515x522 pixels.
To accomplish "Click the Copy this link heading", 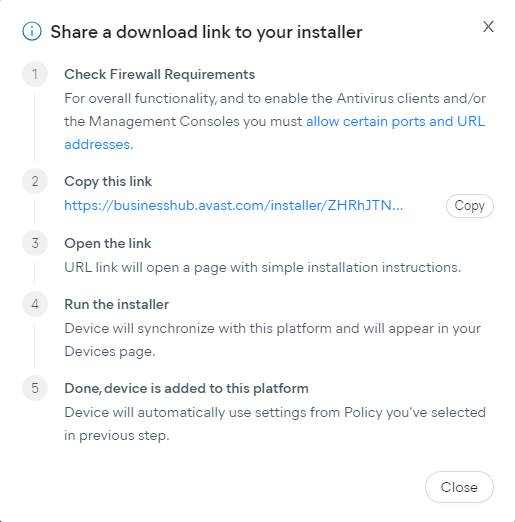I will tap(108, 182).
